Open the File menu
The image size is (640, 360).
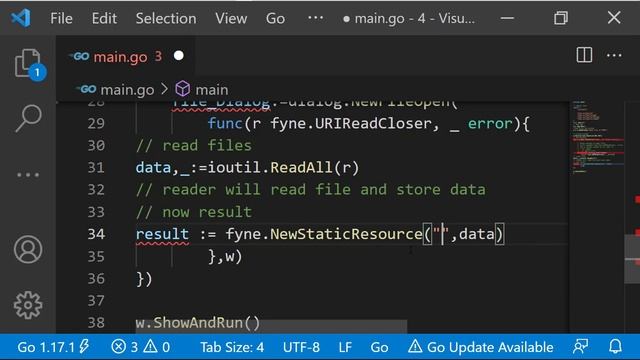pyautogui.click(x=61, y=18)
